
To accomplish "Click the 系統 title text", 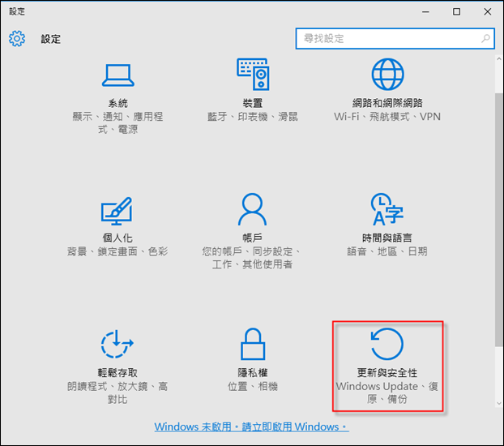I will [118, 104].
